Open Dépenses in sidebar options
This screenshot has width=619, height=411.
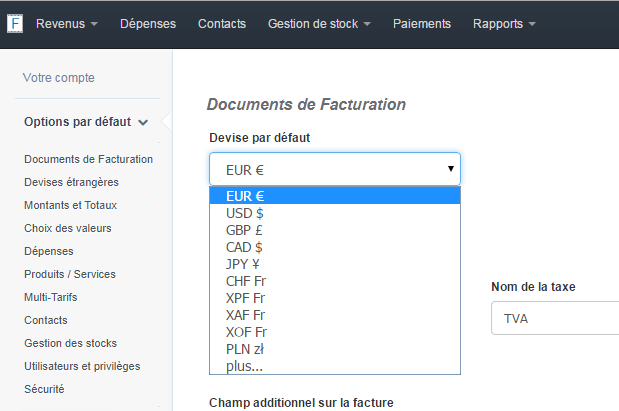pos(49,251)
